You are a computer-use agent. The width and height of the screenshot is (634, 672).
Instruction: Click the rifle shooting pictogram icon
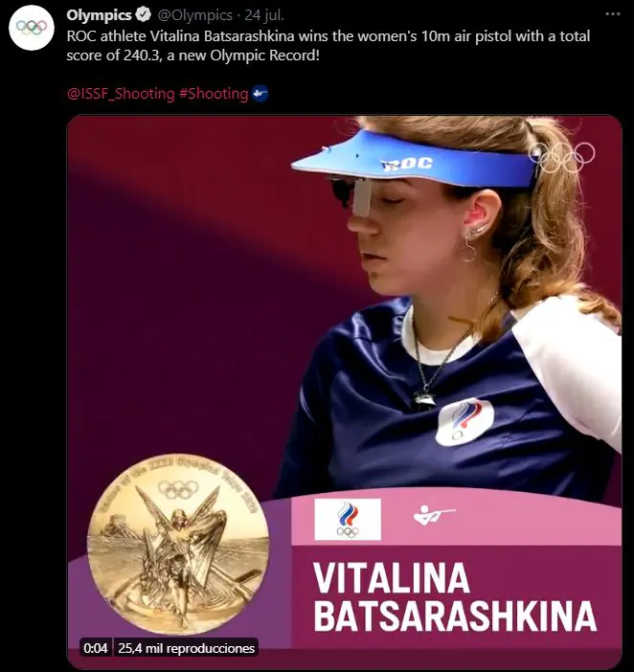click(434, 515)
